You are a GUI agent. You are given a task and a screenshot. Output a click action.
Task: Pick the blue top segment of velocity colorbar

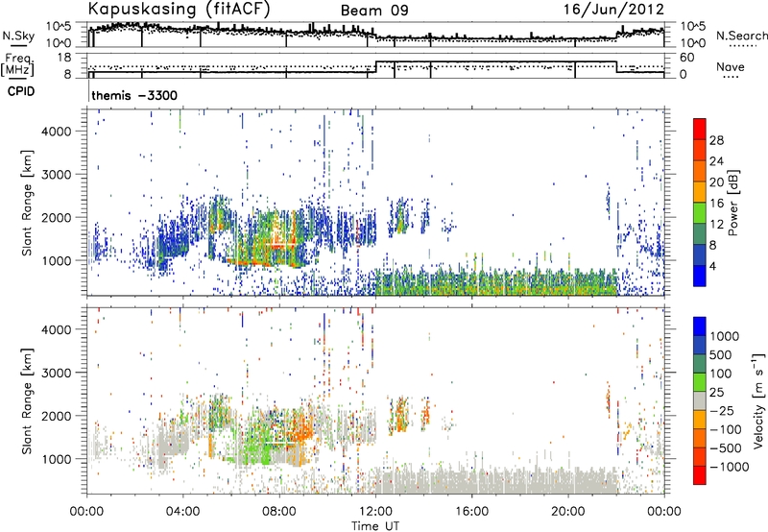(700, 326)
